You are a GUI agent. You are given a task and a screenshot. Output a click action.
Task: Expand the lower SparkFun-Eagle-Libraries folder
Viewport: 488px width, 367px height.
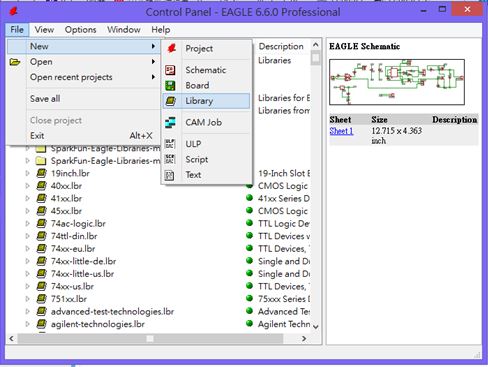[27, 161]
